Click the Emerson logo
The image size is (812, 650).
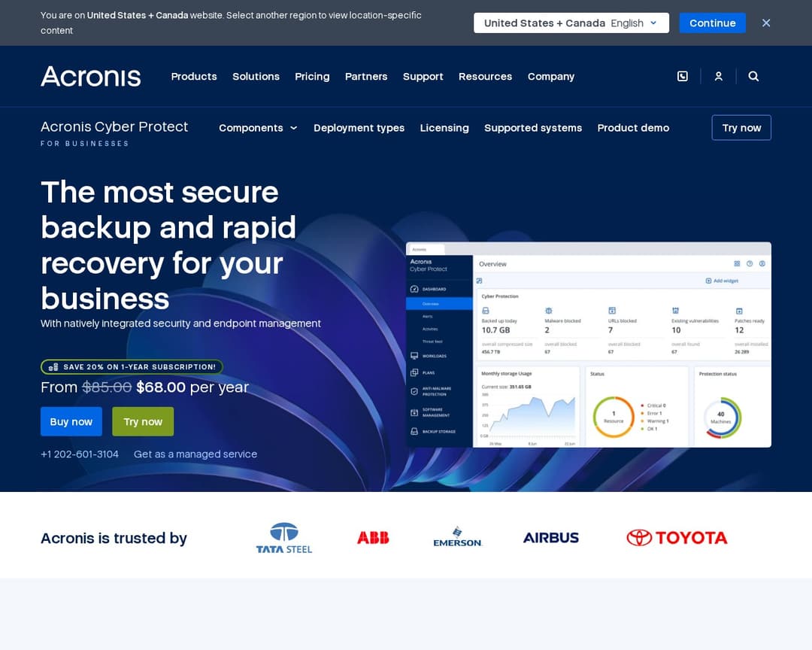[x=457, y=537]
